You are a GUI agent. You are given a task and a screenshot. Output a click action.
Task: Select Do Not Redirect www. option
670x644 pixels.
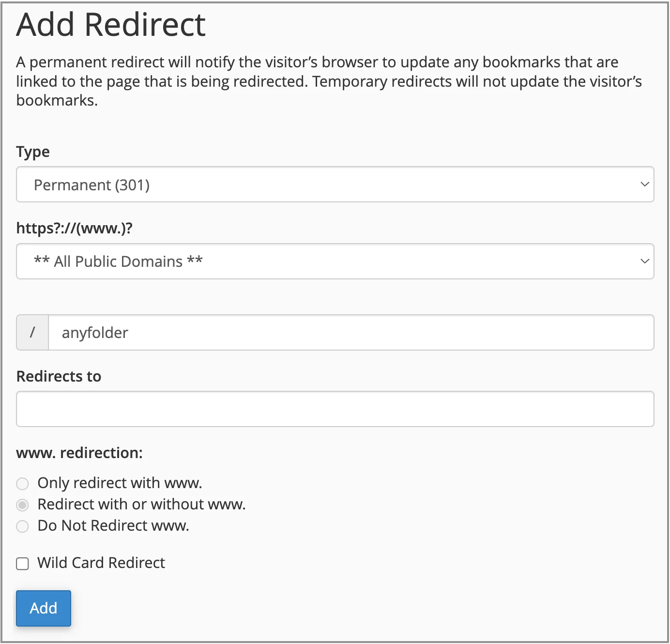coord(23,526)
